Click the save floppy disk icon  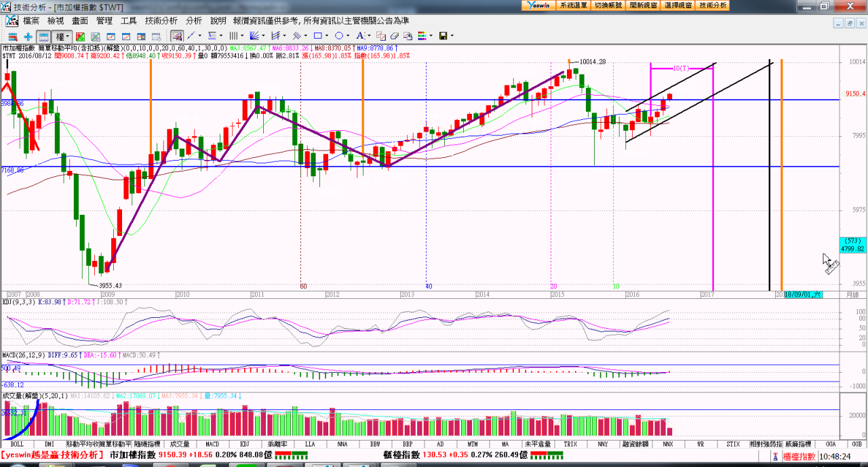(x=443, y=36)
